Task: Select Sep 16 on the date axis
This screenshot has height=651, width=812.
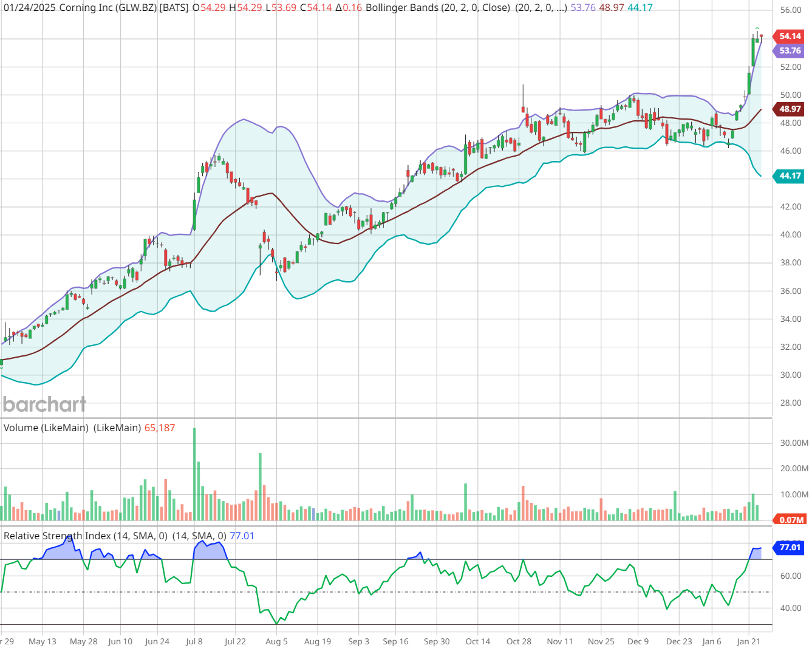Action: pos(395,641)
